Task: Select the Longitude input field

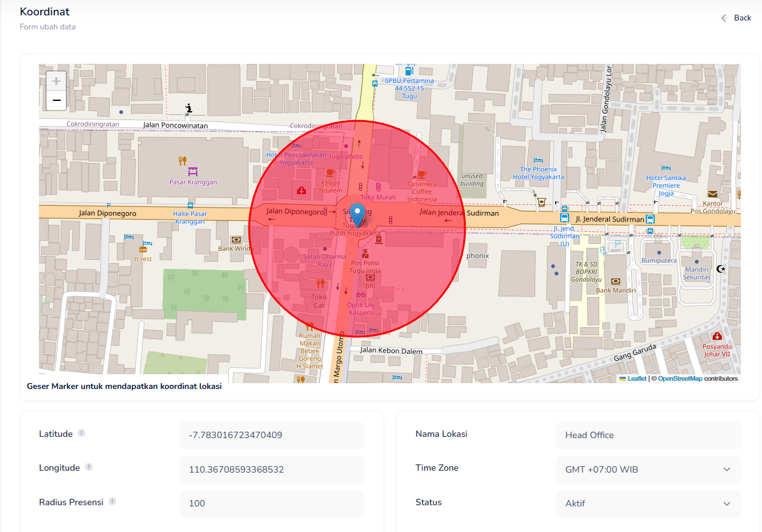Action: tap(271, 469)
